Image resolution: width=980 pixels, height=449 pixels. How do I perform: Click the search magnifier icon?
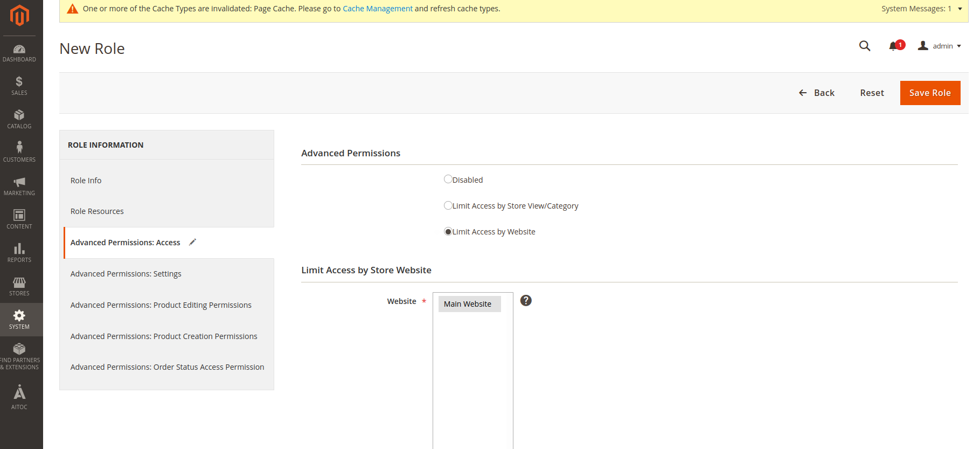865,46
